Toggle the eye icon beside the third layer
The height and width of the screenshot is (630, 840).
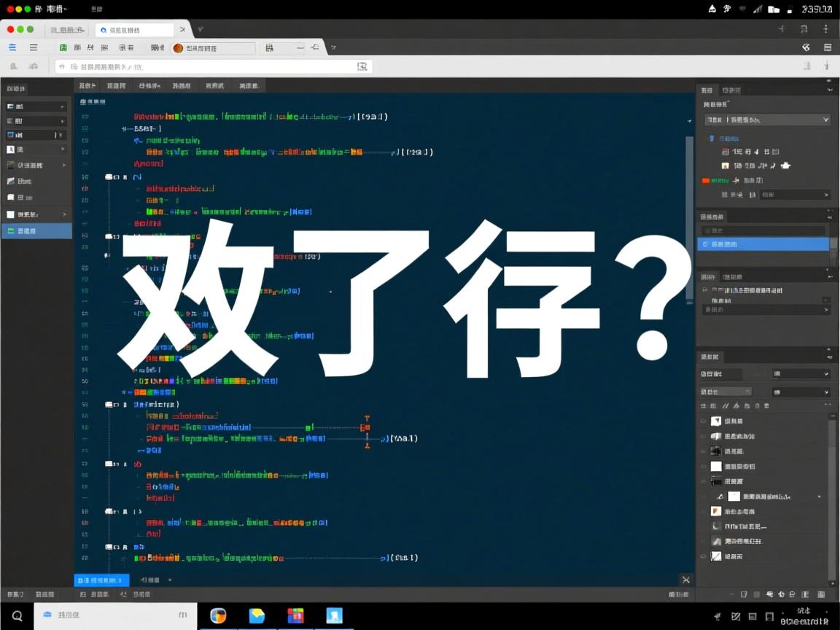(702, 451)
